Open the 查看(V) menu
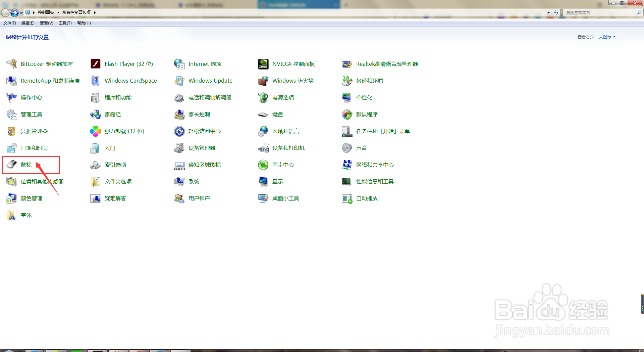 coord(47,23)
